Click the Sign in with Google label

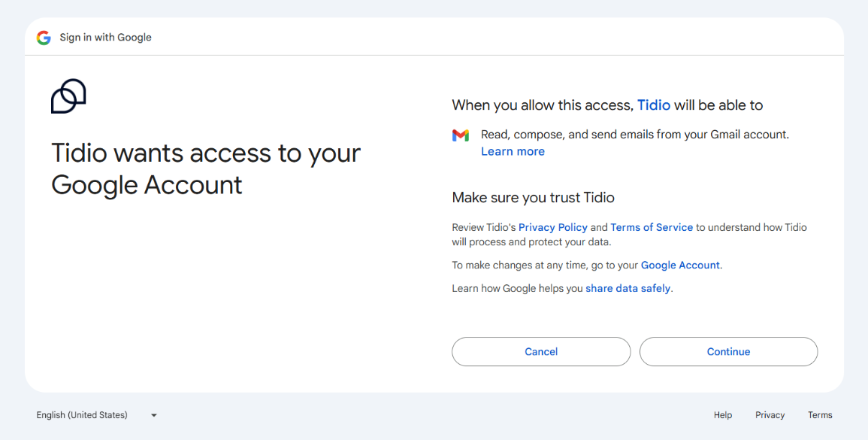105,37
